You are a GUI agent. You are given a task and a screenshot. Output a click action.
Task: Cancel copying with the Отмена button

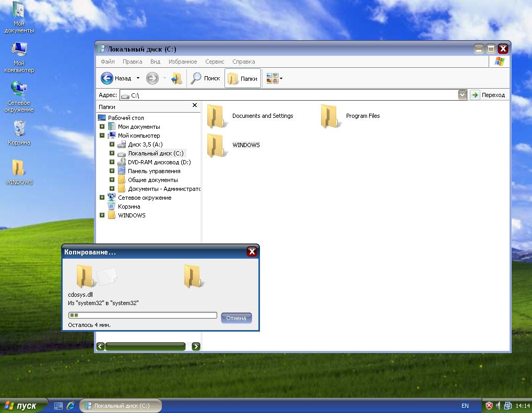[236, 318]
